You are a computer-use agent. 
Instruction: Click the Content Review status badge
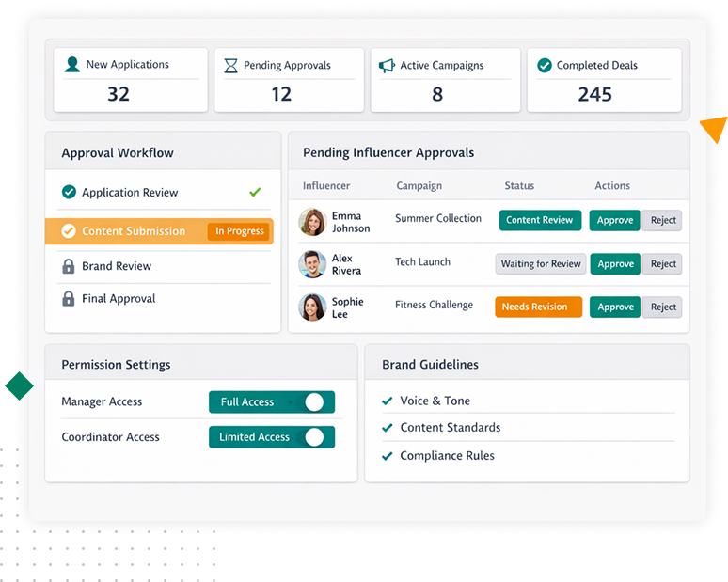pos(540,220)
